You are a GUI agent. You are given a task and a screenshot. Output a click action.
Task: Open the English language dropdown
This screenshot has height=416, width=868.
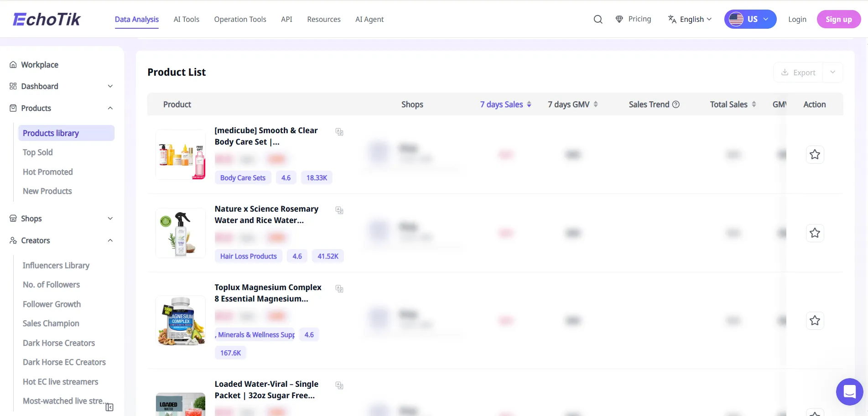(x=690, y=19)
